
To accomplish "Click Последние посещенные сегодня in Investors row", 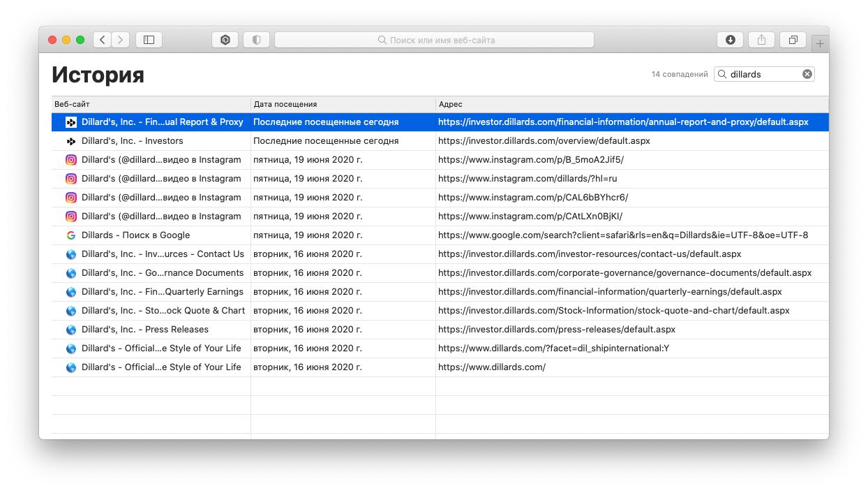I will (x=326, y=141).
